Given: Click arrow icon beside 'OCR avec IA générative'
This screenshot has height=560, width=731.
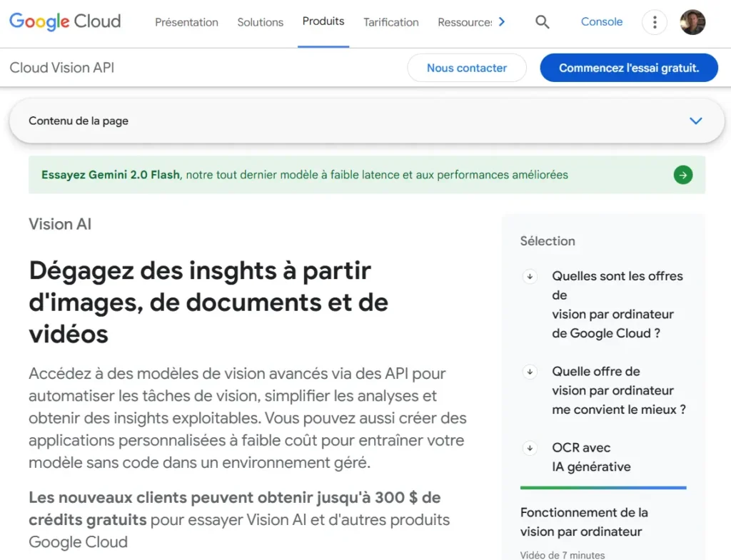Looking at the screenshot, I should [530, 448].
